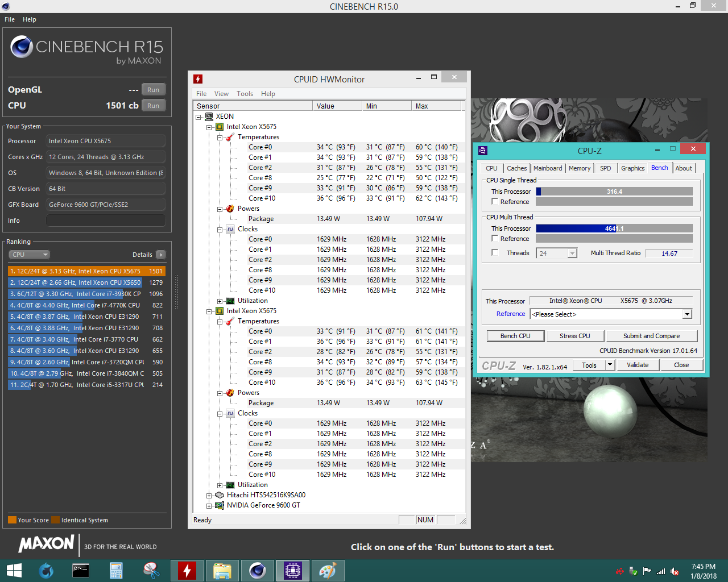Click the muted volume tray icon

click(675, 571)
